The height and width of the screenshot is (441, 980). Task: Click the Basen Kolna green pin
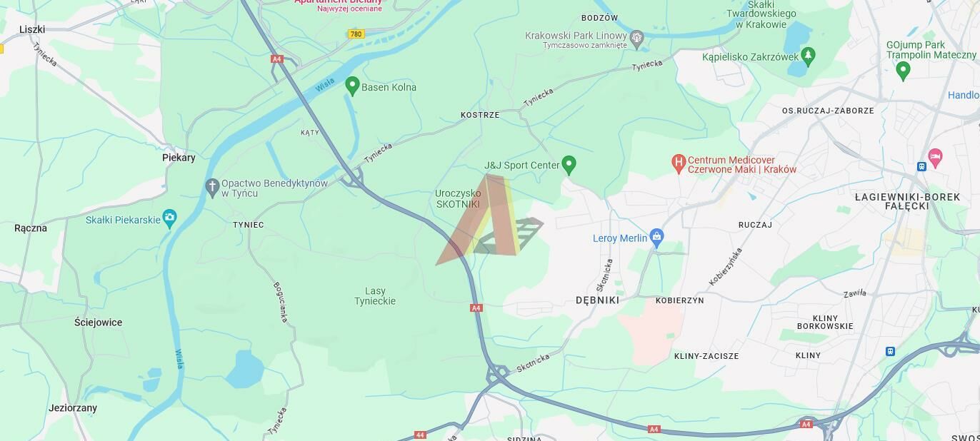point(351,86)
